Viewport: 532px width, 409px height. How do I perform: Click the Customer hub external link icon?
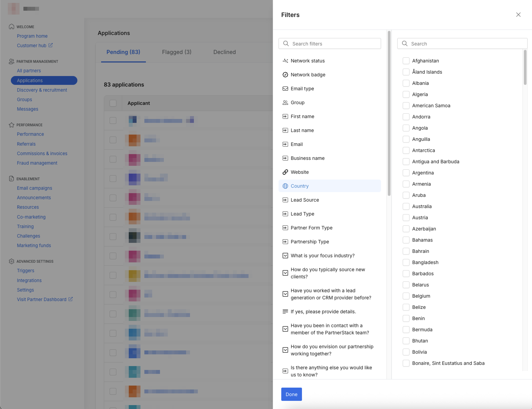(50, 45)
